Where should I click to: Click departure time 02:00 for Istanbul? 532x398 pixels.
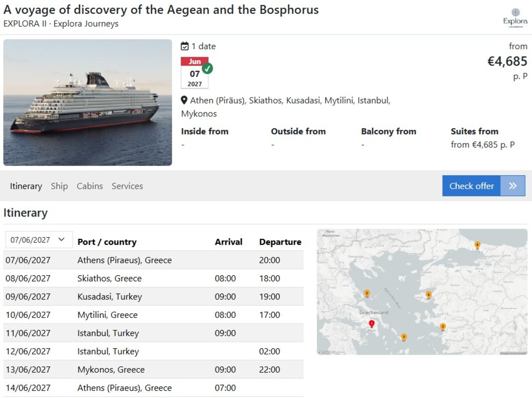click(x=269, y=352)
